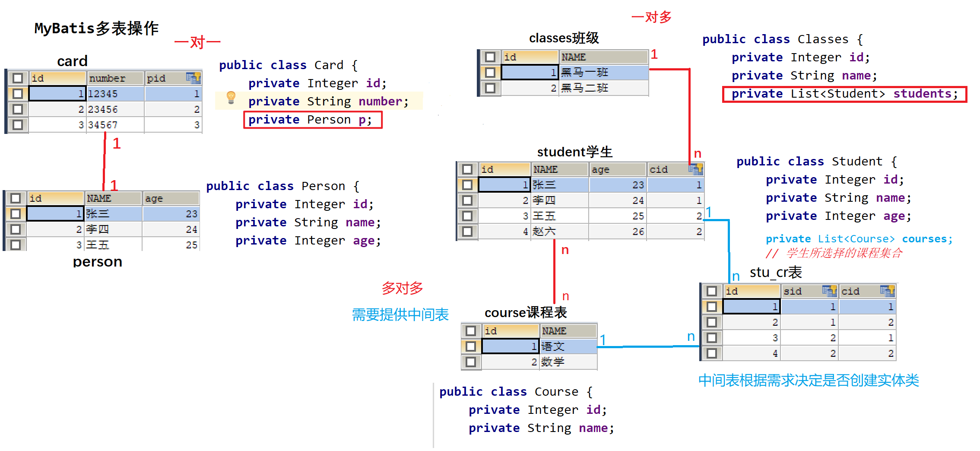Image resolution: width=980 pixels, height=451 pixels.
Task: Tick the header checkbox of the person table
Action: coord(16,198)
